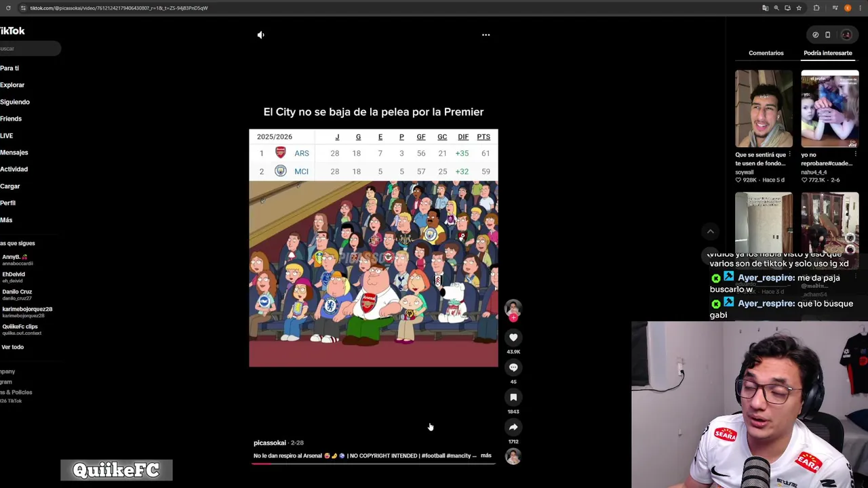
Task: Open nahu4_4.4 recommended video thumbnail
Action: (x=829, y=108)
